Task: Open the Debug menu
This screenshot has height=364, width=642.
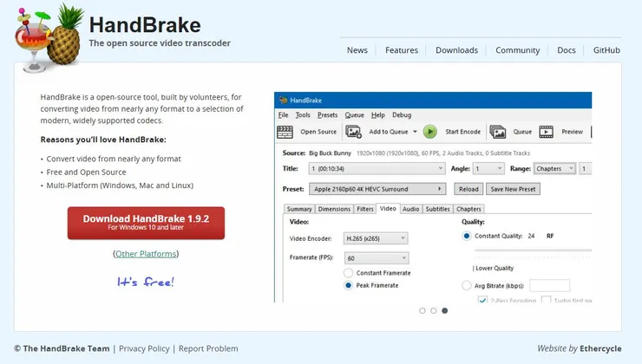Action: point(402,115)
